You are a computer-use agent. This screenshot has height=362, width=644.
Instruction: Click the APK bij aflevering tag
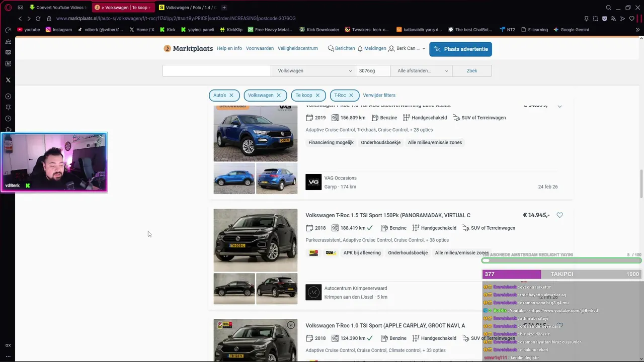362,253
